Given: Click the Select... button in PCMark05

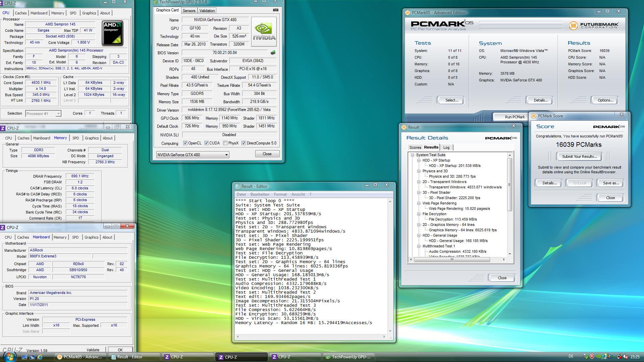Looking at the screenshot, I should coord(451,100).
